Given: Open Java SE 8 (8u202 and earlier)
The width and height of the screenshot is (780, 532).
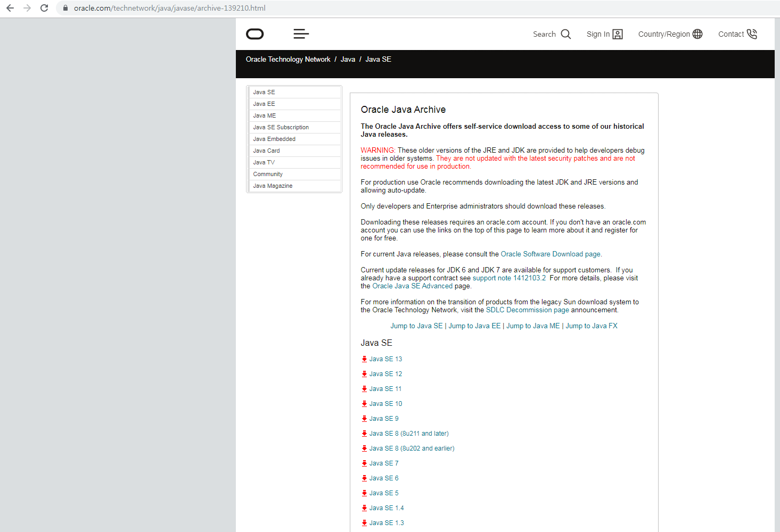Looking at the screenshot, I should [412, 448].
